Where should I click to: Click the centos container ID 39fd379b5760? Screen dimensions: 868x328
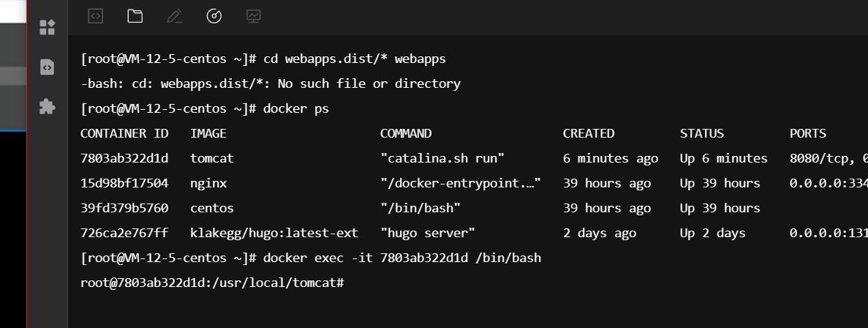(124, 209)
